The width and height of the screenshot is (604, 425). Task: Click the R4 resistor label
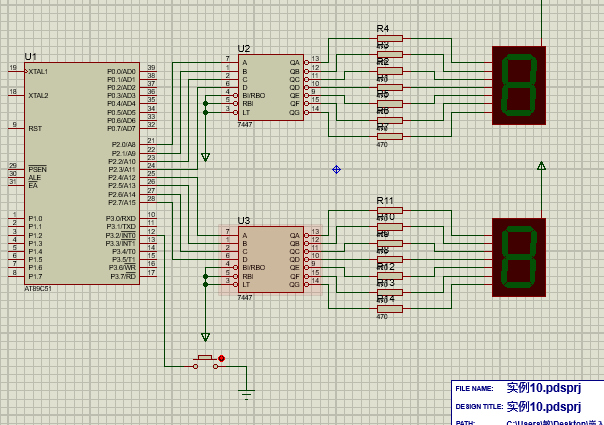(383, 29)
